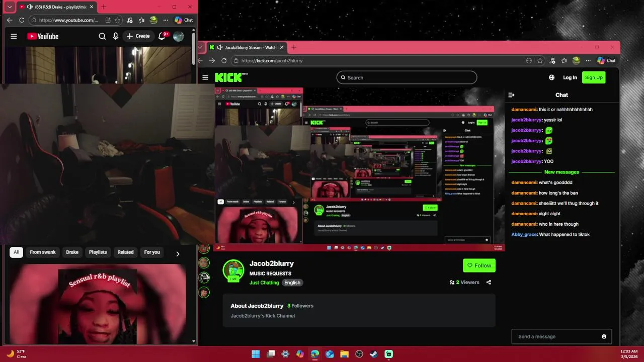Viewport: 644px width, 362px height.
Task: Open OBS Studio from the taskbar
Action: [359, 354]
